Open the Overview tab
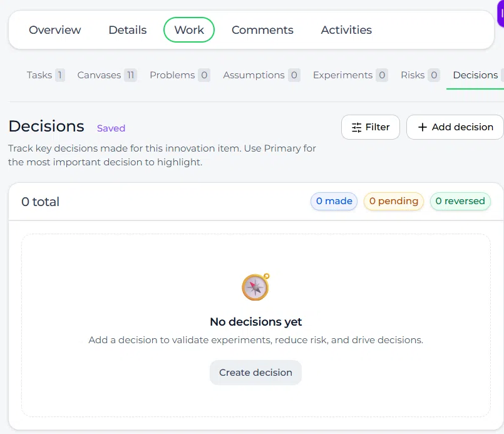 55,30
